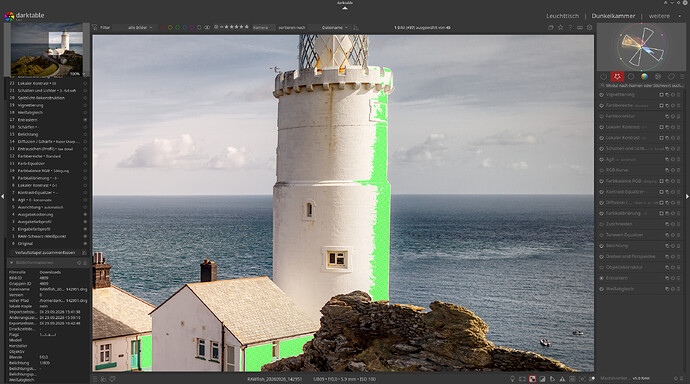Select the Dunkelkammer view tab
This screenshot has height=384, width=690.
(613, 16)
